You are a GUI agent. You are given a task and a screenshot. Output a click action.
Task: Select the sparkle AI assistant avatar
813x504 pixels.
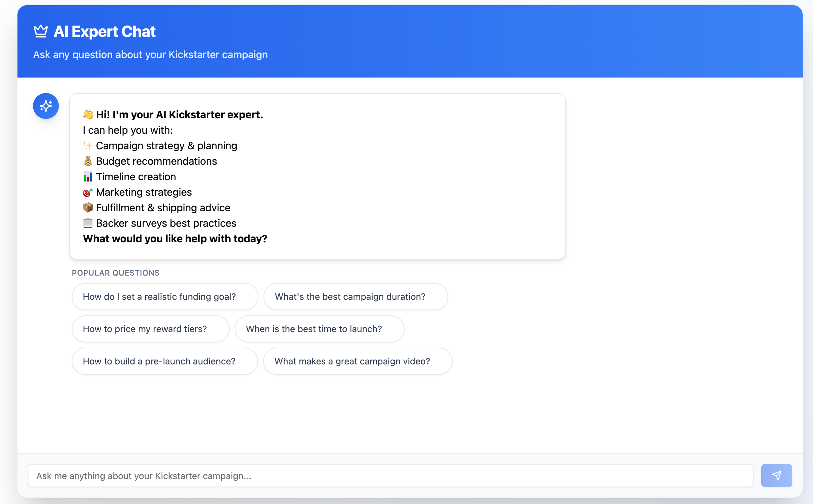tap(46, 106)
